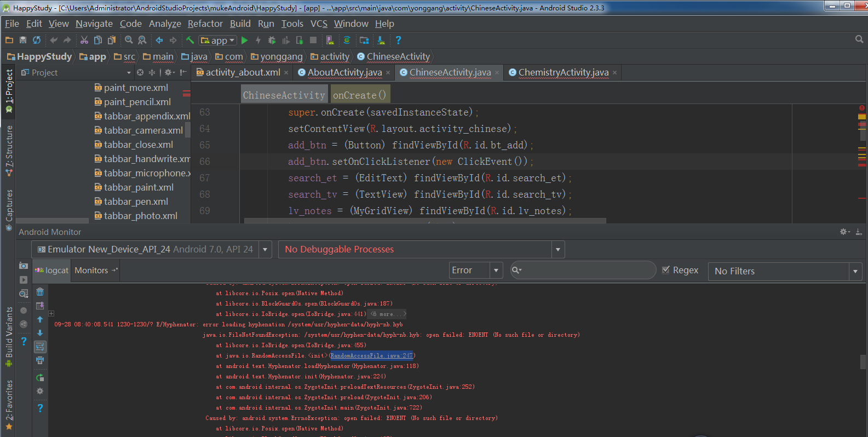Click the main toolbar Help question mark
The height and width of the screenshot is (437, 868).
coord(398,40)
